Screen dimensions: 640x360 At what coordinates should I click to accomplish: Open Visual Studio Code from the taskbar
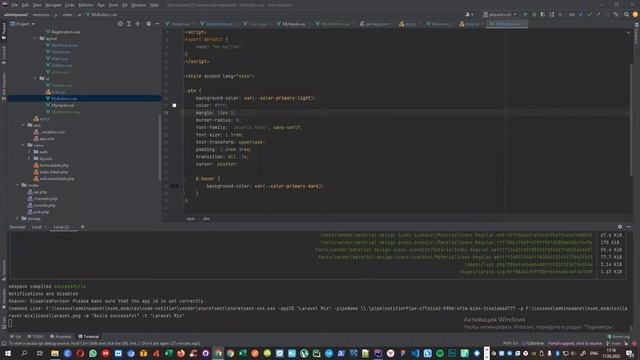click(415, 353)
